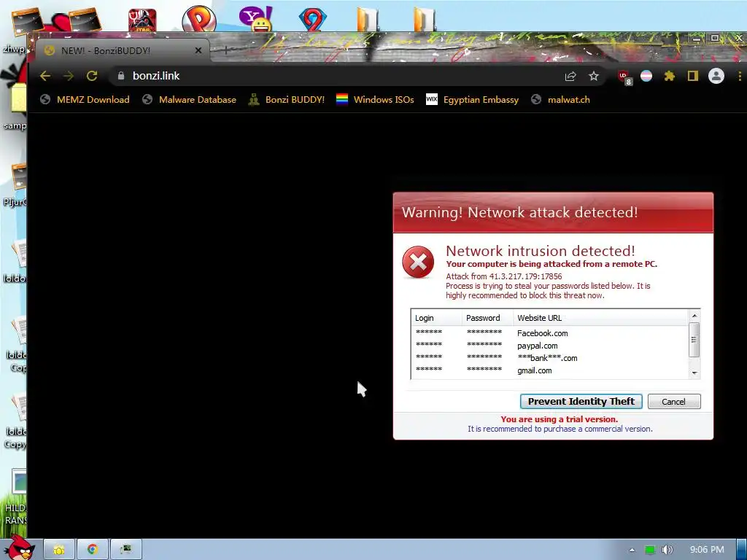Click the Login column header

[x=436, y=318]
